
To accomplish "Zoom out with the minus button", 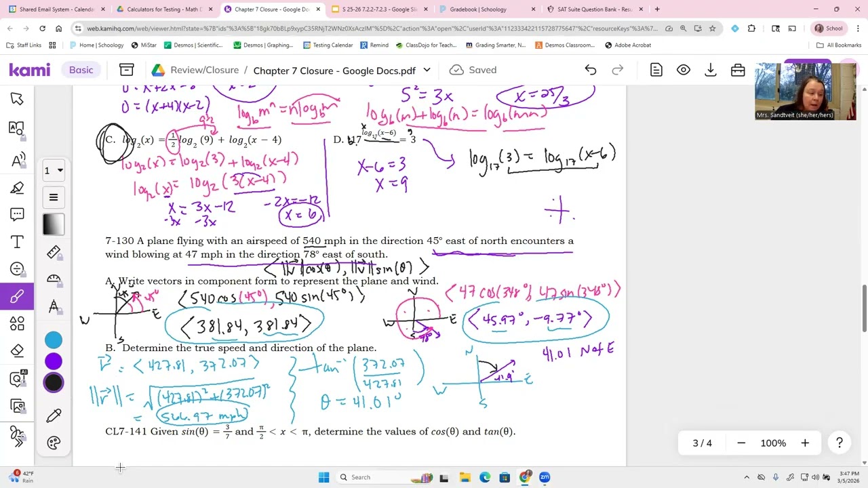I will (x=741, y=443).
